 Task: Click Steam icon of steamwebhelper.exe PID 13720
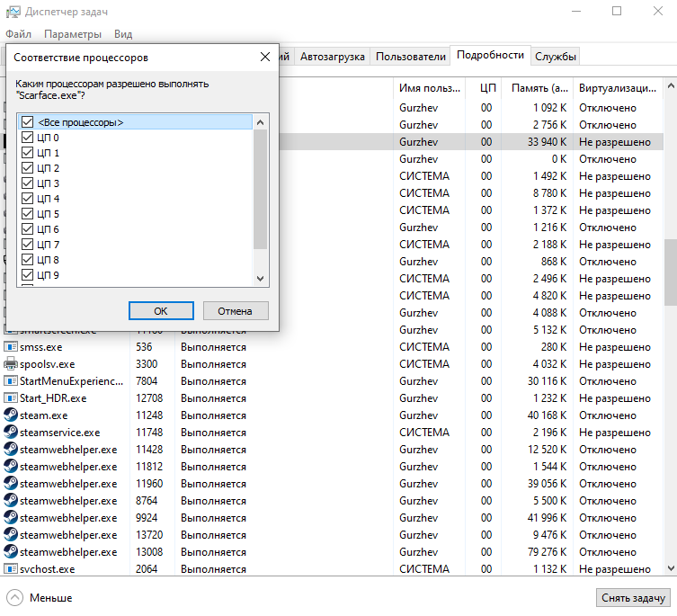[x=11, y=535]
